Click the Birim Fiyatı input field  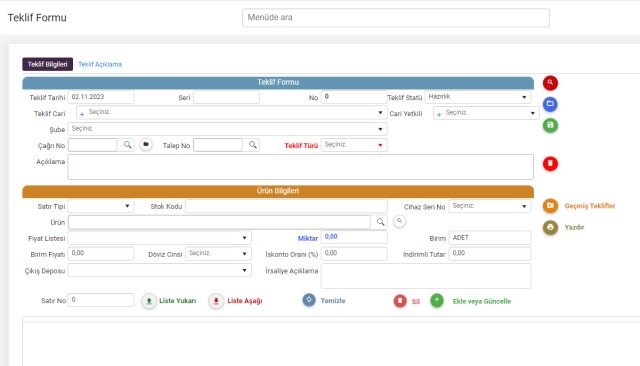coord(101,253)
